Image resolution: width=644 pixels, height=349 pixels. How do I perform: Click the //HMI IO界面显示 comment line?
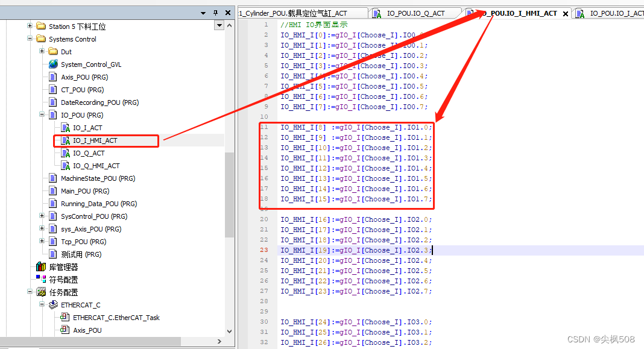(x=314, y=25)
